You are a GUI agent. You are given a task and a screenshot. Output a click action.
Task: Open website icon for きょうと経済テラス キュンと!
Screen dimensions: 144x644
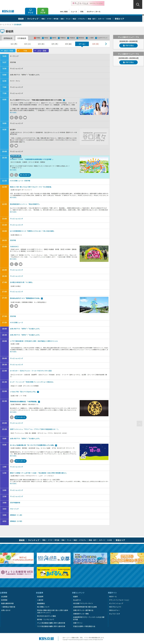pos(12,117)
